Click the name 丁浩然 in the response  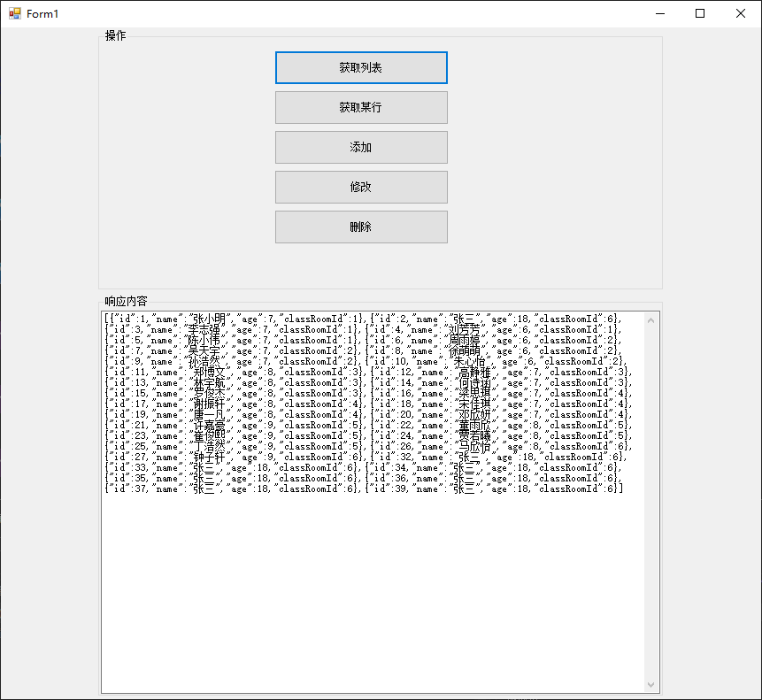point(210,447)
